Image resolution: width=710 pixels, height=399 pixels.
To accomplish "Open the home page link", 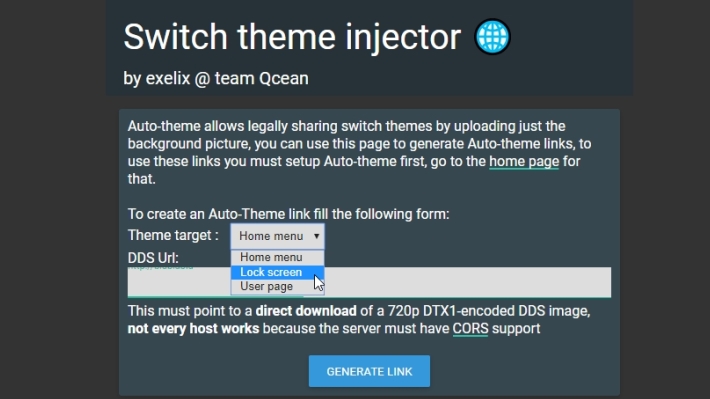I will (524, 161).
